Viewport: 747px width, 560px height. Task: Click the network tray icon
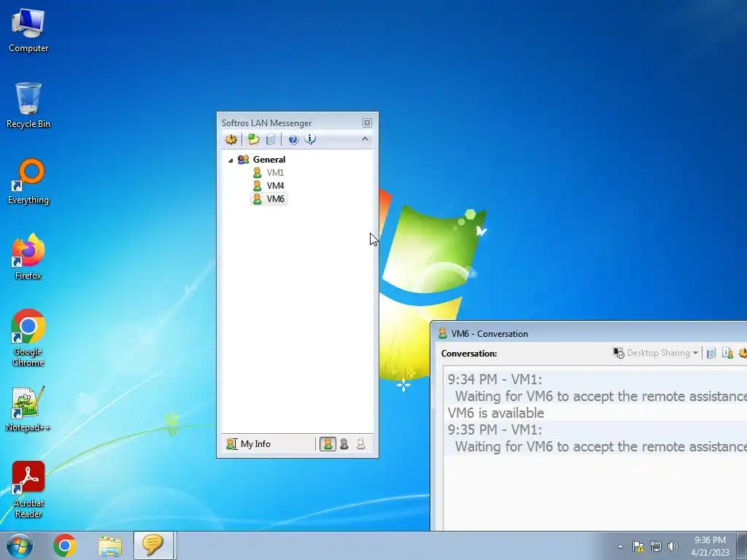656,546
